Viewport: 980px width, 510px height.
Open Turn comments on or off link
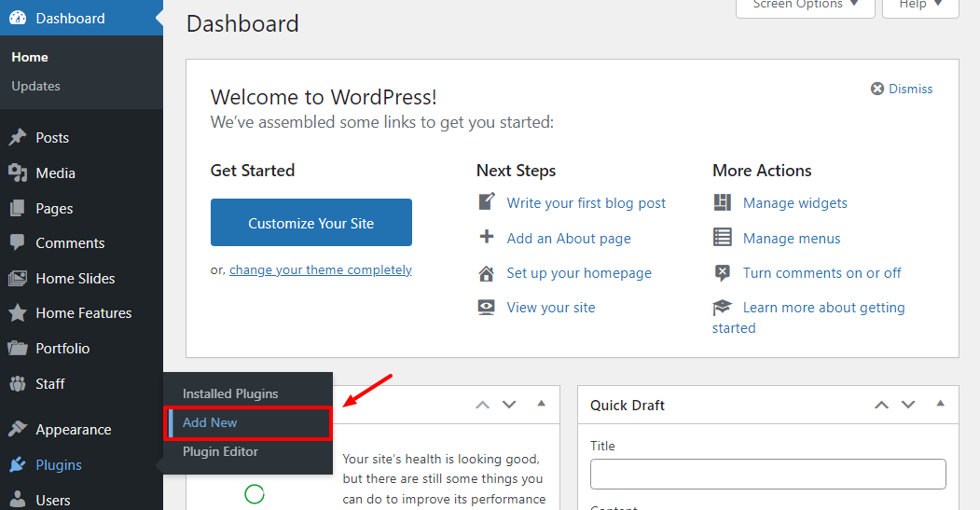821,273
